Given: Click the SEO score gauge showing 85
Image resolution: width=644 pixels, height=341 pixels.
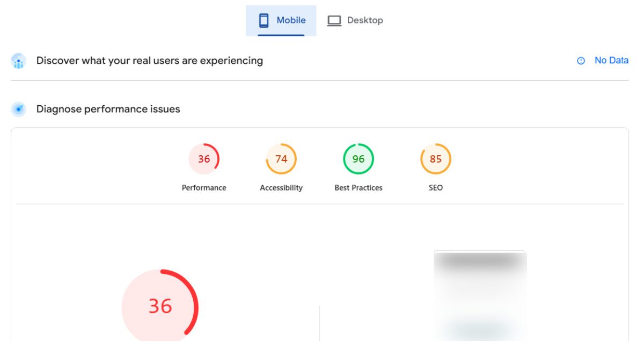Looking at the screenshot, I should point(435,158).
